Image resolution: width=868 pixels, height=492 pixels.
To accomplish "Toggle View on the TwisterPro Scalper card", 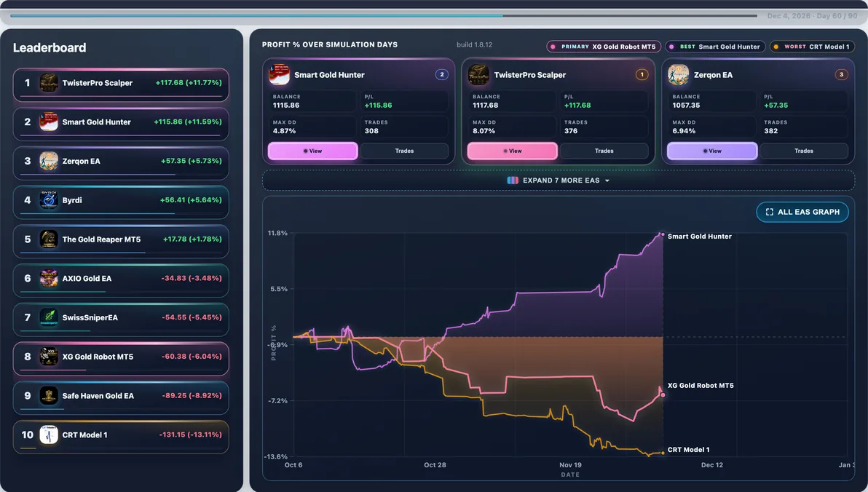I will [x=512, y=151].
